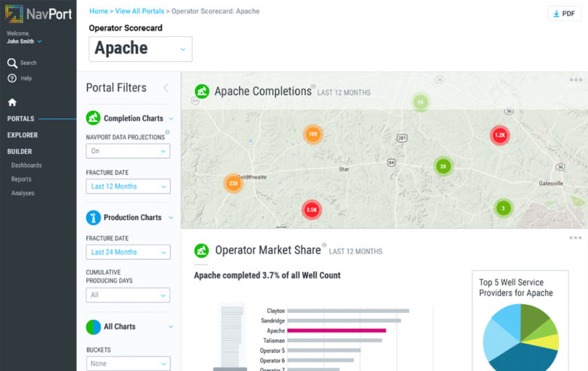Click the info icon beside Navport Data Projections
The width and height of the screenshot is (588, 371).
[x=167, y=132]
